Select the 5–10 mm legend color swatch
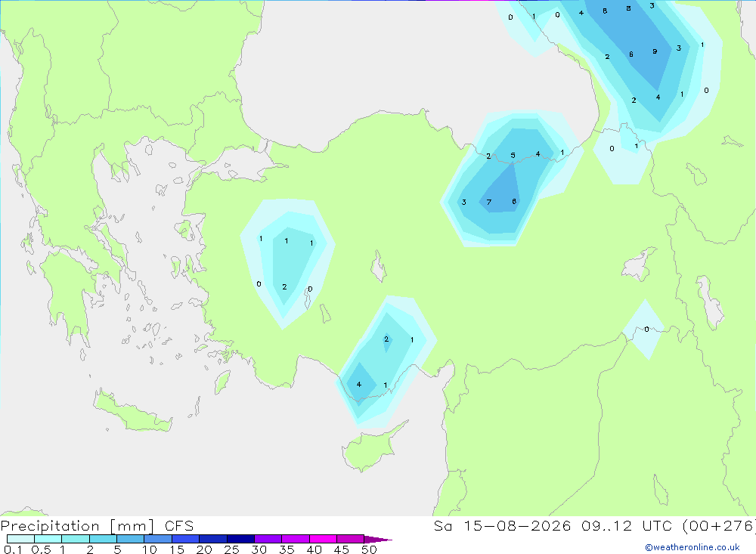The height and width of the screenshot is (554, 756). point(131,539)
